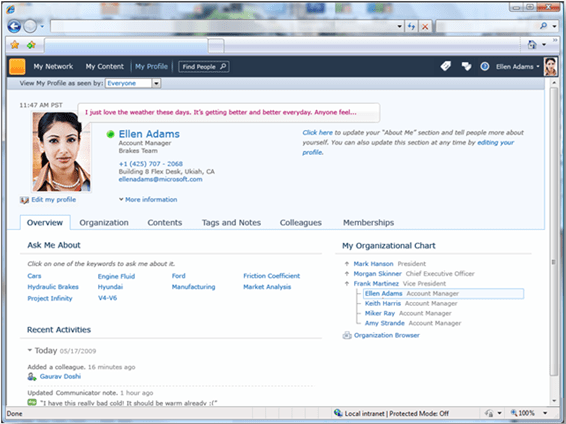Viewport: 566px width, 424px height.
Task: Select the My Profile menu item
Action: point(151,66)
